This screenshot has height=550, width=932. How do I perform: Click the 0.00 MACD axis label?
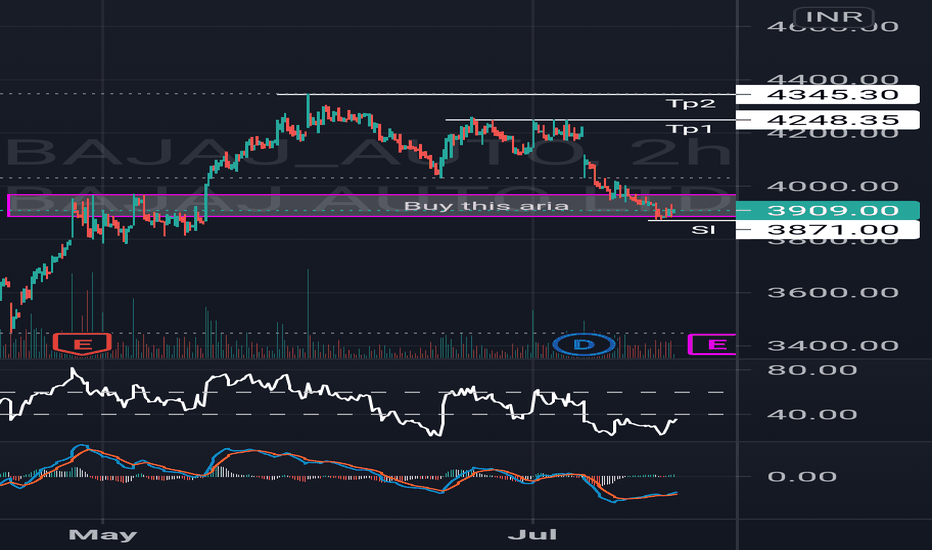click(x=802, y=477)
